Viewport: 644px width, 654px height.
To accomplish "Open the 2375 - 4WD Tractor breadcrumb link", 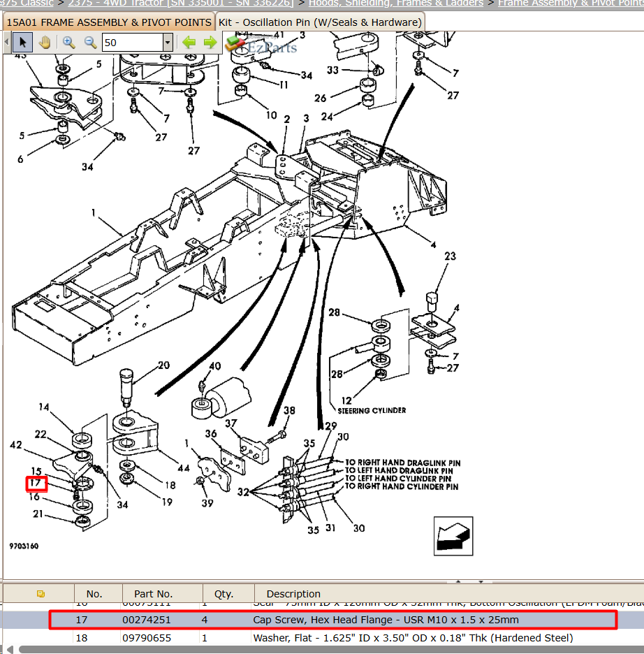I will pos(181,3).
